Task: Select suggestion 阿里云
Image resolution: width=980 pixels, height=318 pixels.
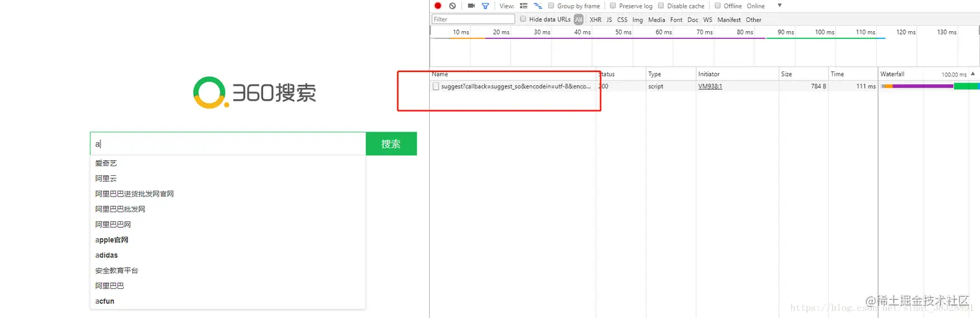Action: [227, 178]
